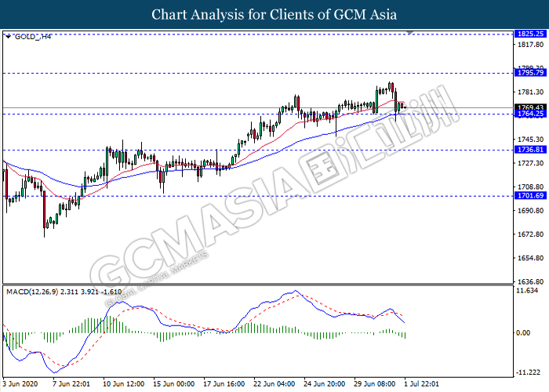Click the 1781.30 price axis value

(x=530, y=92)
